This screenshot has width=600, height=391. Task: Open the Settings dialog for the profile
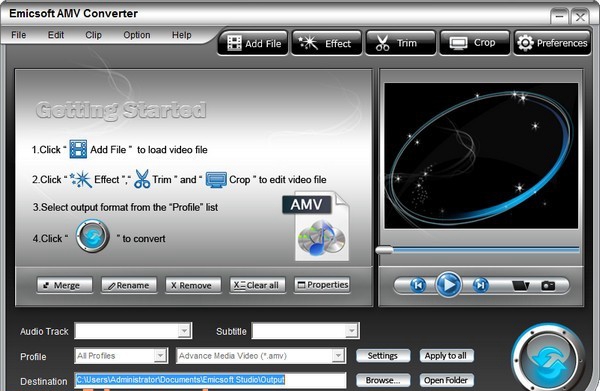point(383,356)
